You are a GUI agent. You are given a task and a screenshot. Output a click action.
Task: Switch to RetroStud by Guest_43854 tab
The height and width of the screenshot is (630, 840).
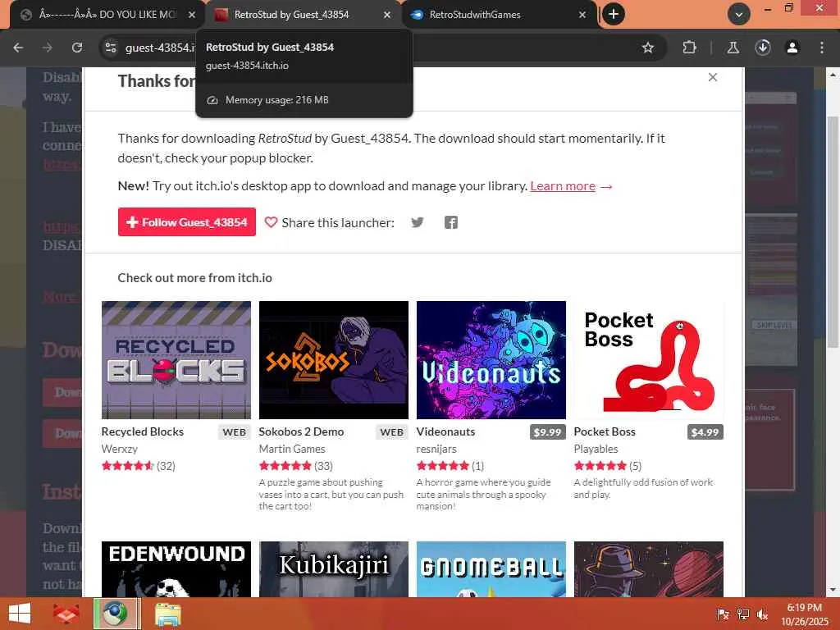click(x=292, y=15)
